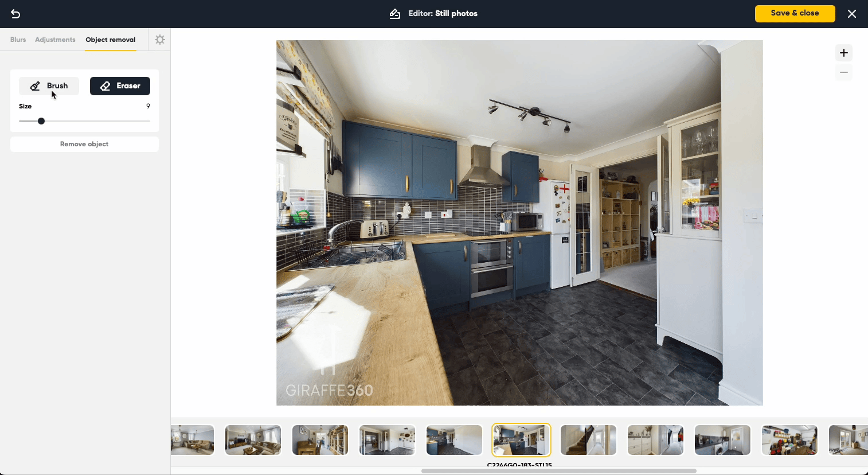The height and width of the screenshot is (475, 868).
Task: Open the currently selected kitchen thumbnail
Action: 521,440
